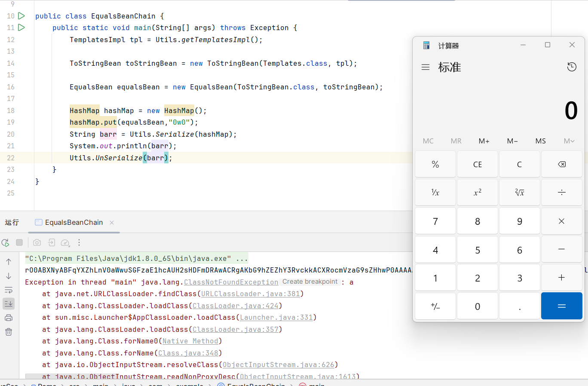Click the reciprocal 1/x button
The height and width of the screenshot is (386, 588).
coord(435,193)
